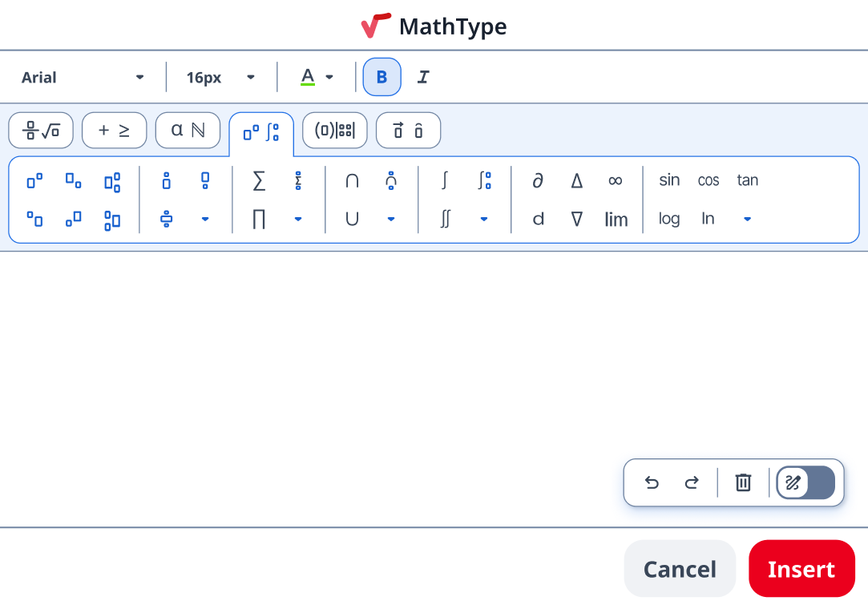Undo the last edit
The width and height of the screenshot is (868, 613).
(652, 482)
